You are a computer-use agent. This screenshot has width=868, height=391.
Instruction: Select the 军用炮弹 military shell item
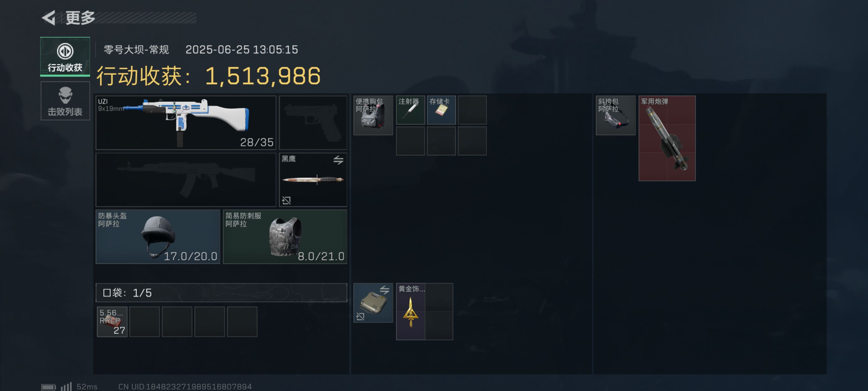pos(667,138)
